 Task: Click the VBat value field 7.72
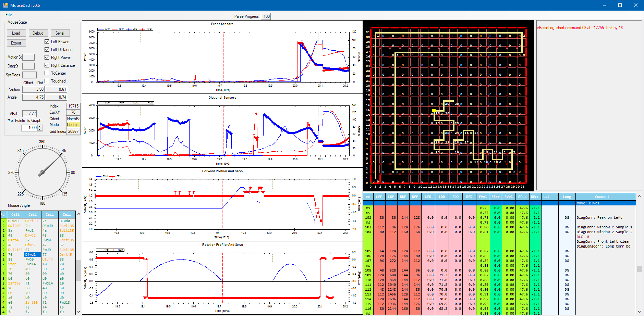(x=29, y=114)
